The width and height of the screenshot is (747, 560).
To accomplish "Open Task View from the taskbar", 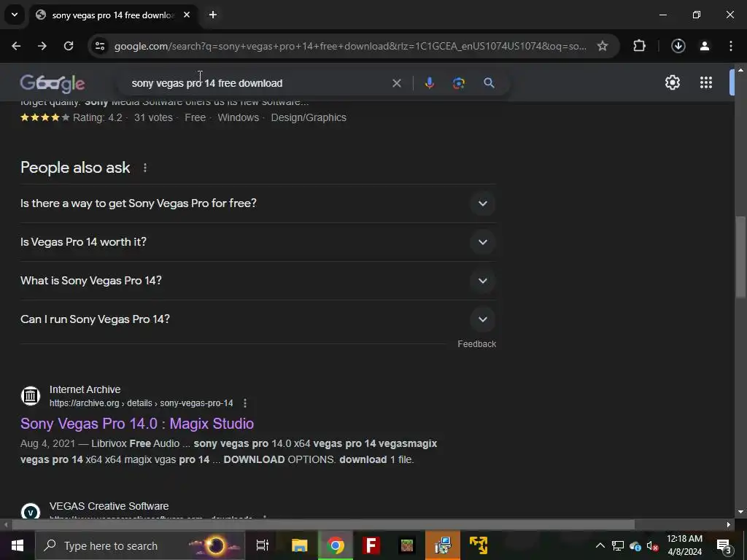I will (263, 545).
